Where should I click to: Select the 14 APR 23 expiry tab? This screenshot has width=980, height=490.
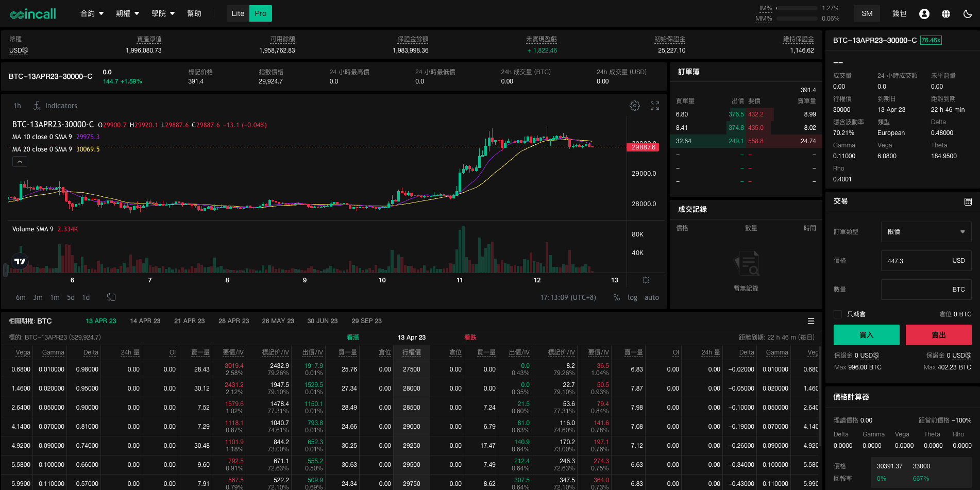[145, 321]
